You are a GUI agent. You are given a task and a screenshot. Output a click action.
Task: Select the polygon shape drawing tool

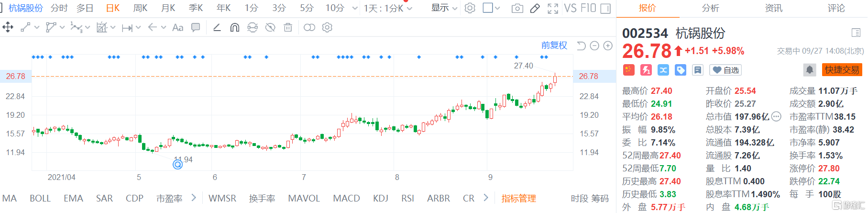tap(51, 27)
